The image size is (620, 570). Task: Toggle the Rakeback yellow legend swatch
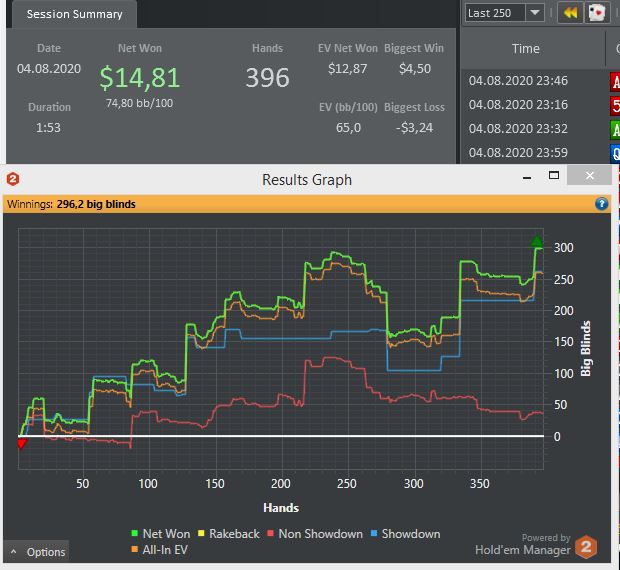coord(201,533)
